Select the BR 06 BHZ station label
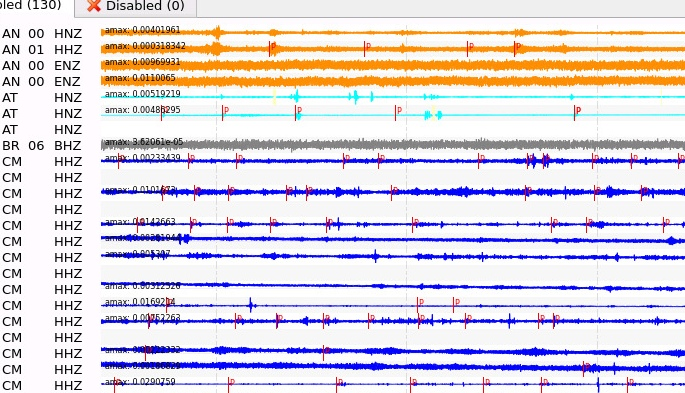This screenshot has width=685, height=393. pyautogui.click(x=42, y=146)
